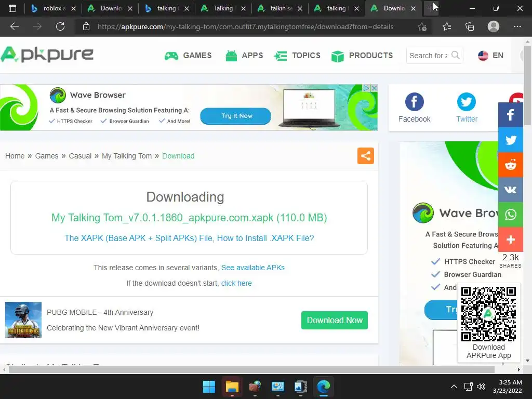Click the volume icon in the system tray
Image resolution: width=532 pixels, height=399 pixels.
point(481,387)
